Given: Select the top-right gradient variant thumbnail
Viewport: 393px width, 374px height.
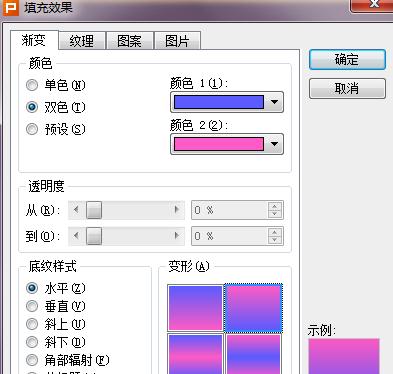Looking at the screenshot, I should pyautogui.click(x=253, y=308).
